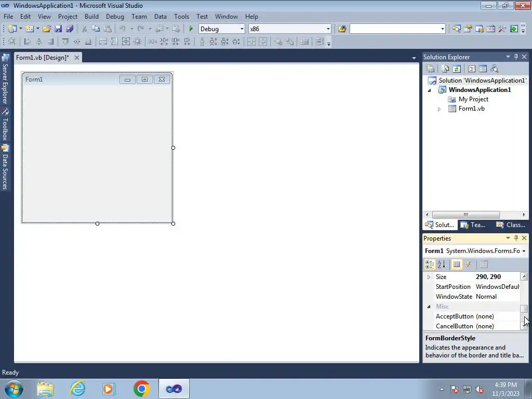
Task: Click the Properties scroll up arrow
Action: tap(524, 276)
